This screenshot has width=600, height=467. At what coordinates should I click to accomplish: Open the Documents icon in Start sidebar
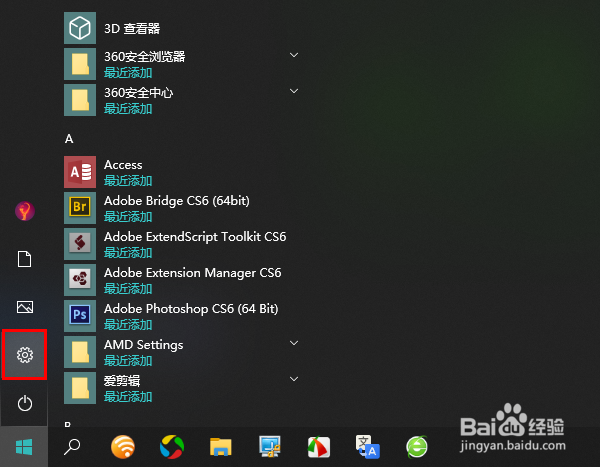pos(24,259)
